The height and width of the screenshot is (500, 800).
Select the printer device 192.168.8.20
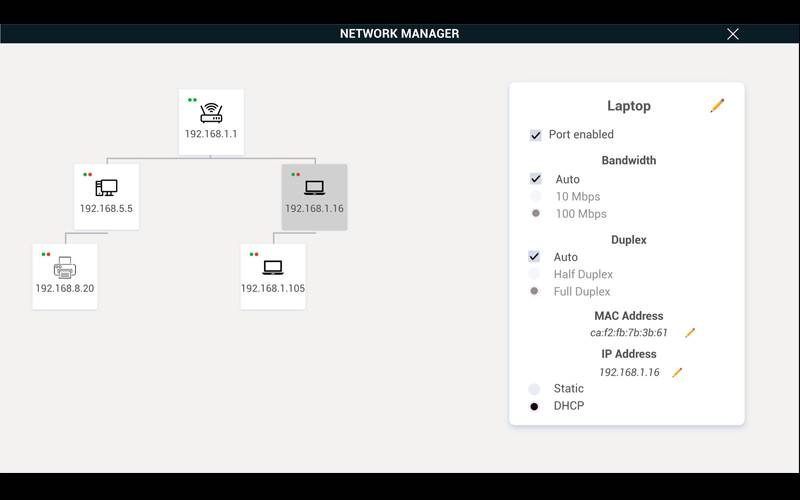click(65, 276)
